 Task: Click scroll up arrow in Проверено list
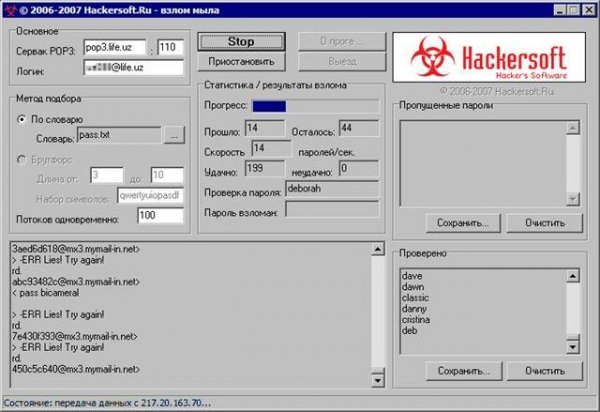[x=573, y=276]
